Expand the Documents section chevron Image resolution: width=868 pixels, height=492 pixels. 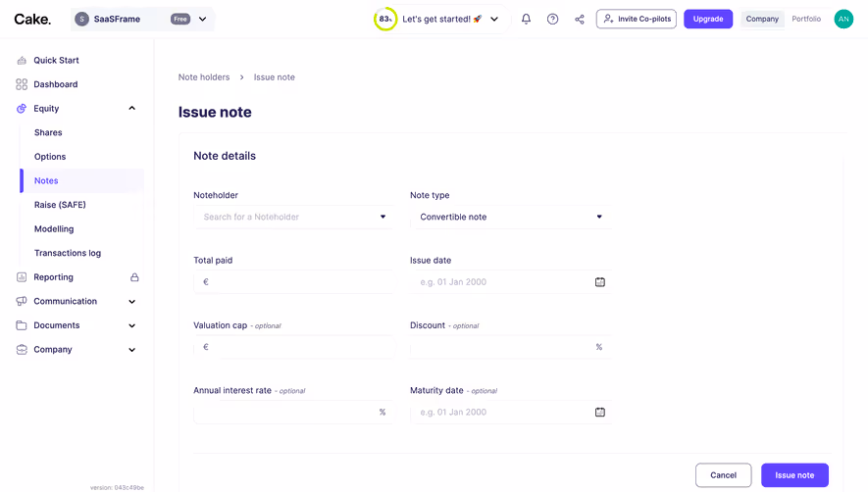[131, 326]
